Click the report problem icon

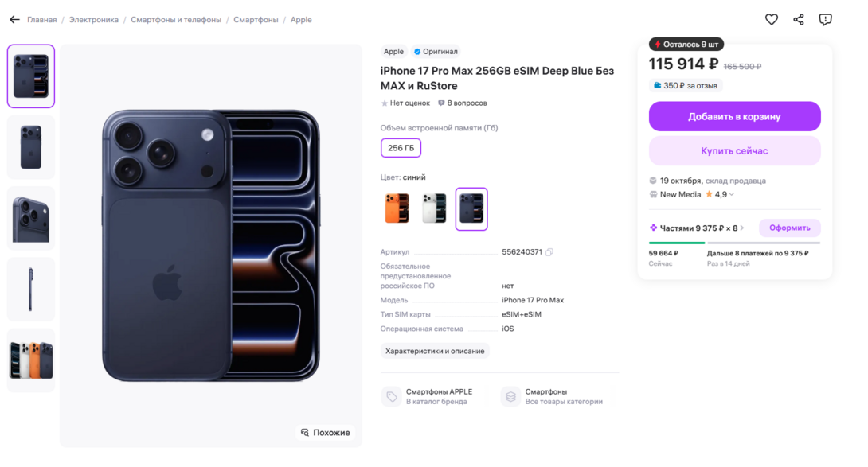[826, 20]
